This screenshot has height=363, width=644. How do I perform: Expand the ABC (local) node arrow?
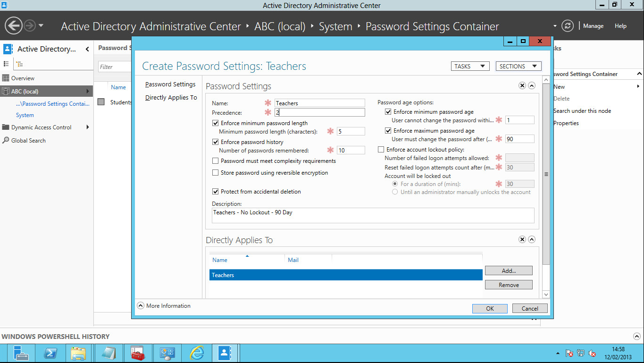87,92
